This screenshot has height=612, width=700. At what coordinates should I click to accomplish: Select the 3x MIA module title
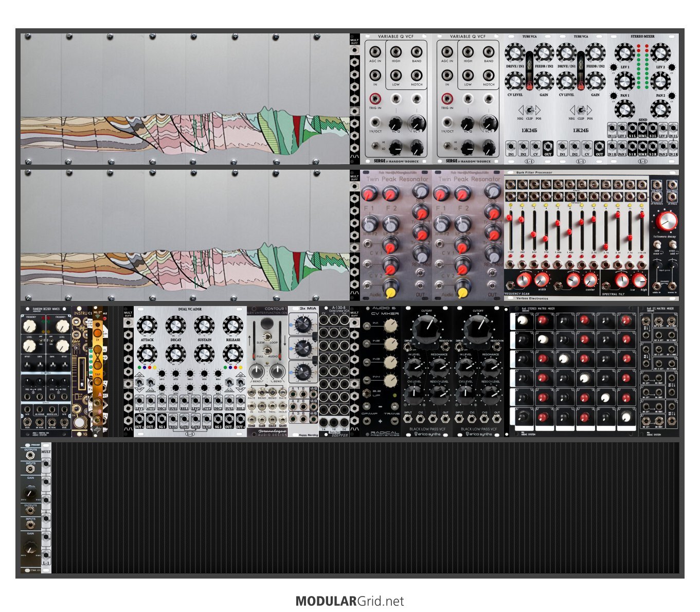pyautogui.click(x=308, y=309)
